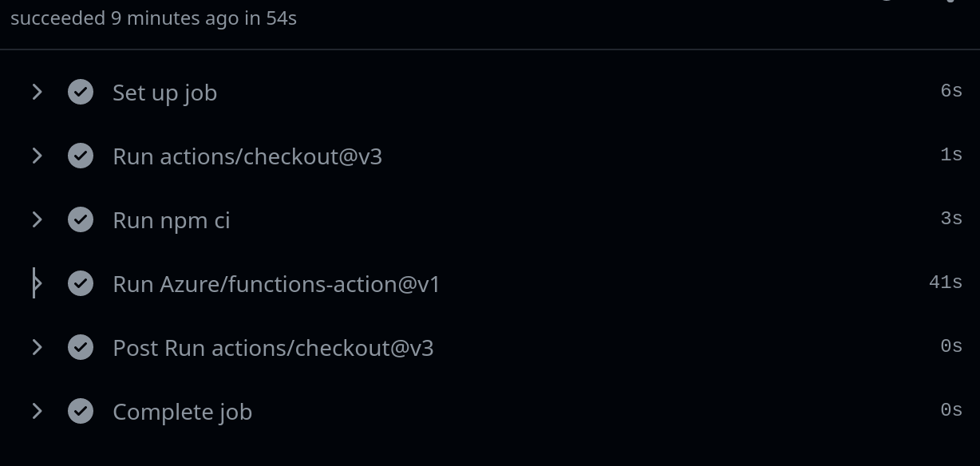Click the checkmark icon beside Complete job
This screenshot has width=980, height=466.
pyautogui.click(x=81, y=411)
